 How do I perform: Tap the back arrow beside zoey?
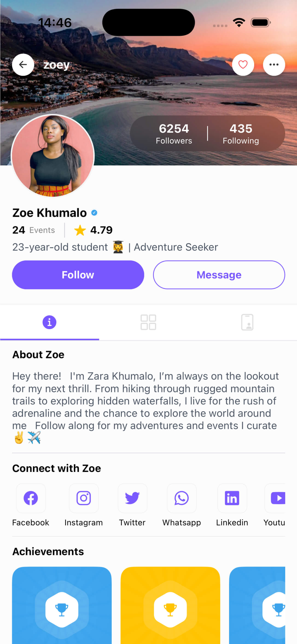tap(23, 64)
